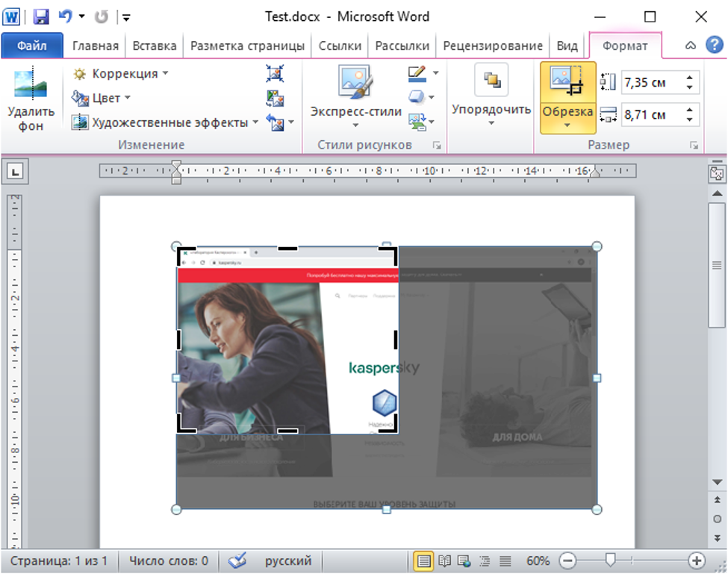The height and width of the screenshot is (574, 728).
Task: Click the русский language button
Action: click(x=287, y=561)
